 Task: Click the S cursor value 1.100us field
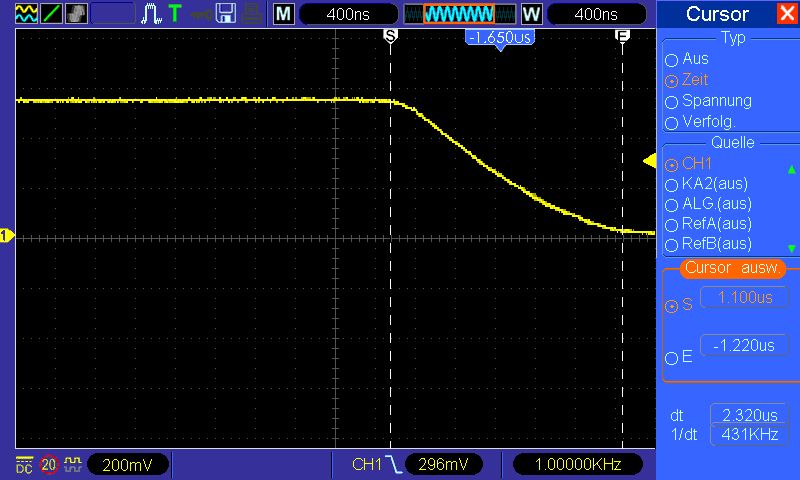745,297
